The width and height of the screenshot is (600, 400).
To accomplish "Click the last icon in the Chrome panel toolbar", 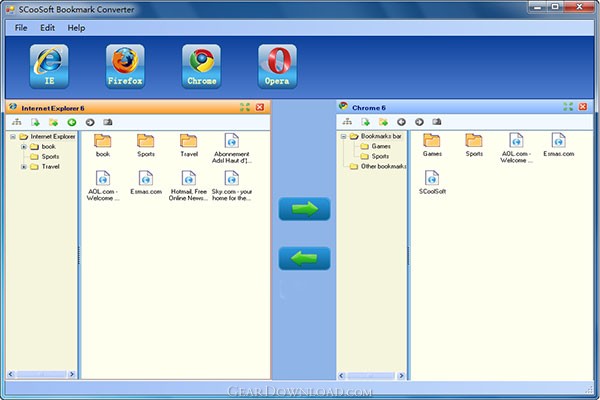I will 437,122.
